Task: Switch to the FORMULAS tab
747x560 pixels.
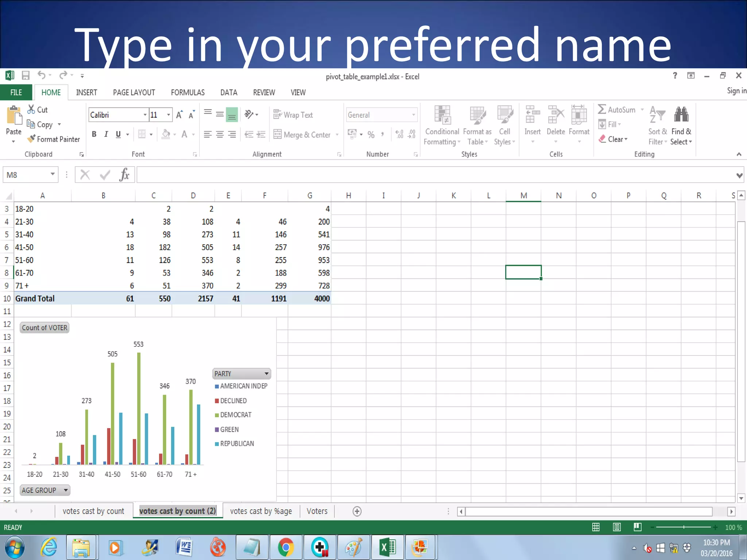Action: 188,93
